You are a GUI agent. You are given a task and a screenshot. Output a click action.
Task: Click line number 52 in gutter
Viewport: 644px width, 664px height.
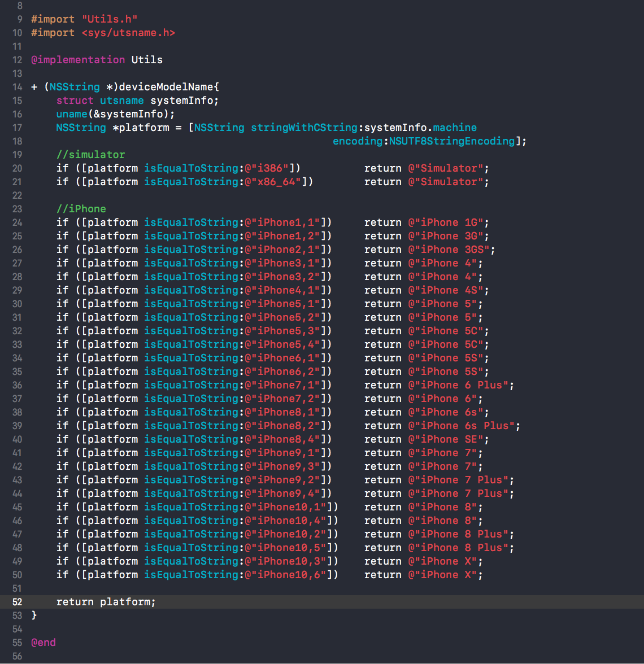point(17,602)
